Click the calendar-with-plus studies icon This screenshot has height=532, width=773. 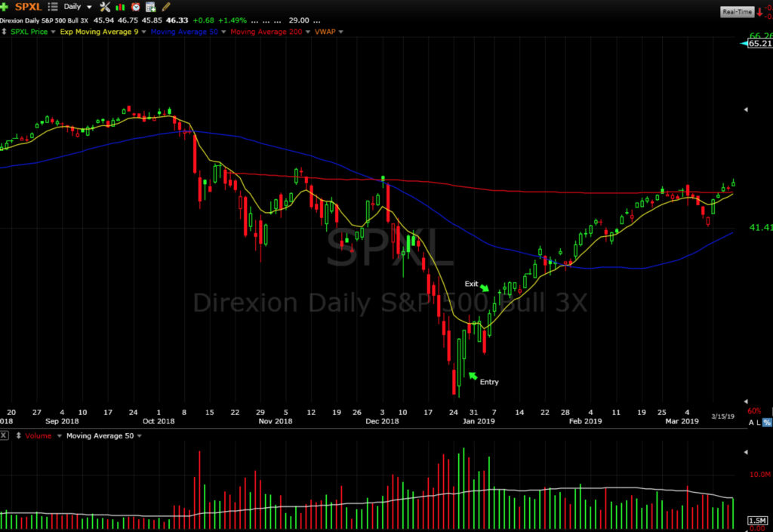151,7
